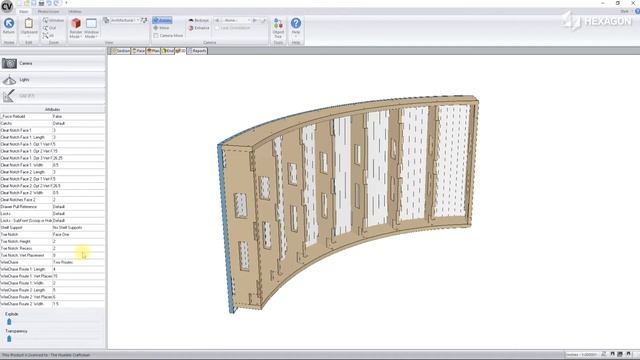
Task: Click the Toe Notch Face One value
Action: (78, 234)
